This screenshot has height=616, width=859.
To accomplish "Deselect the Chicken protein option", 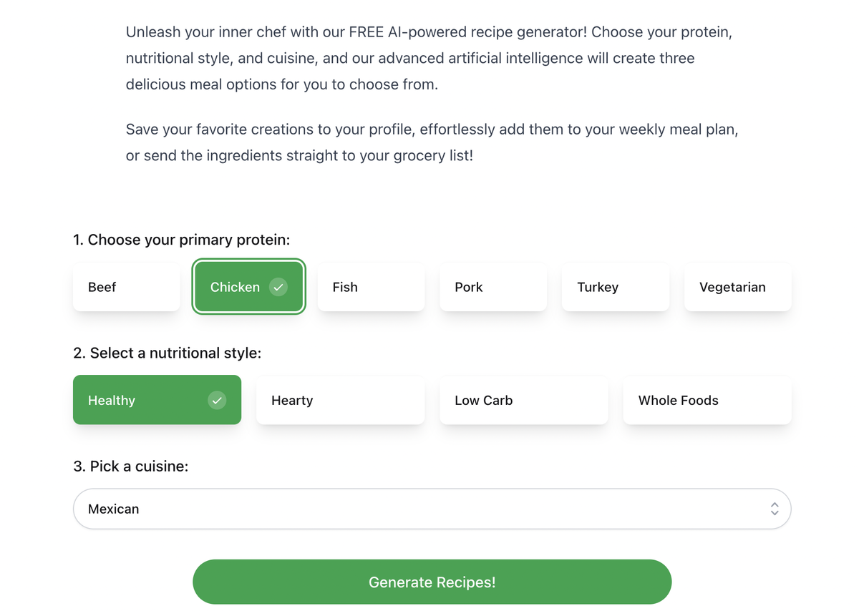I will point(236,287).
